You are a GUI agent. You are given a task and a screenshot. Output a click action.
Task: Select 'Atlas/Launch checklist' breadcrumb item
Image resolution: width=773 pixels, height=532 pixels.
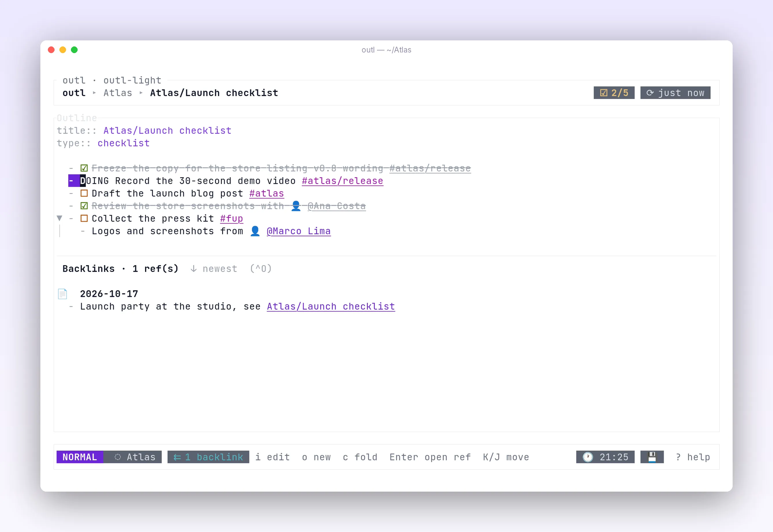214,93
